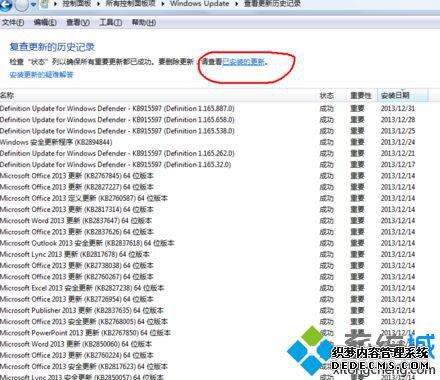Click the Forward navigation arrow button
Screen dimensions: 440x380
pos(21,5)
